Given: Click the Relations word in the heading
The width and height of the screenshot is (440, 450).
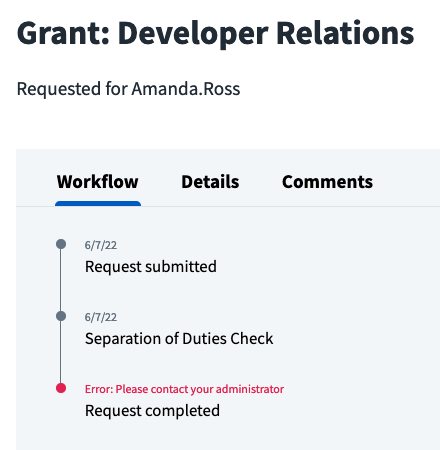Looking at the screenshot, I should tap(345, 33).
